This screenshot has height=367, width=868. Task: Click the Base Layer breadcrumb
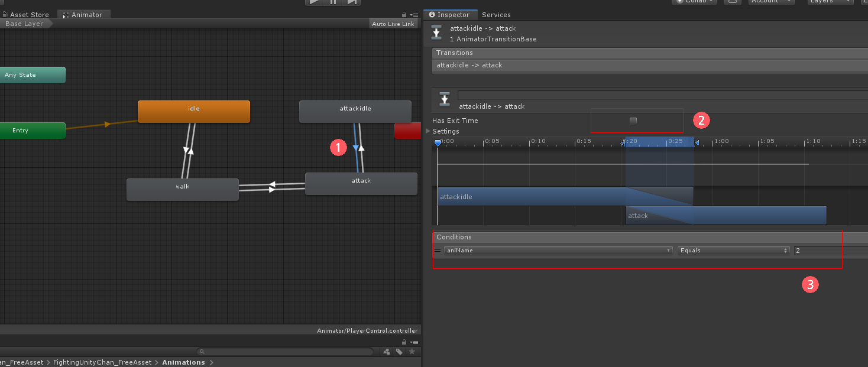26,24
